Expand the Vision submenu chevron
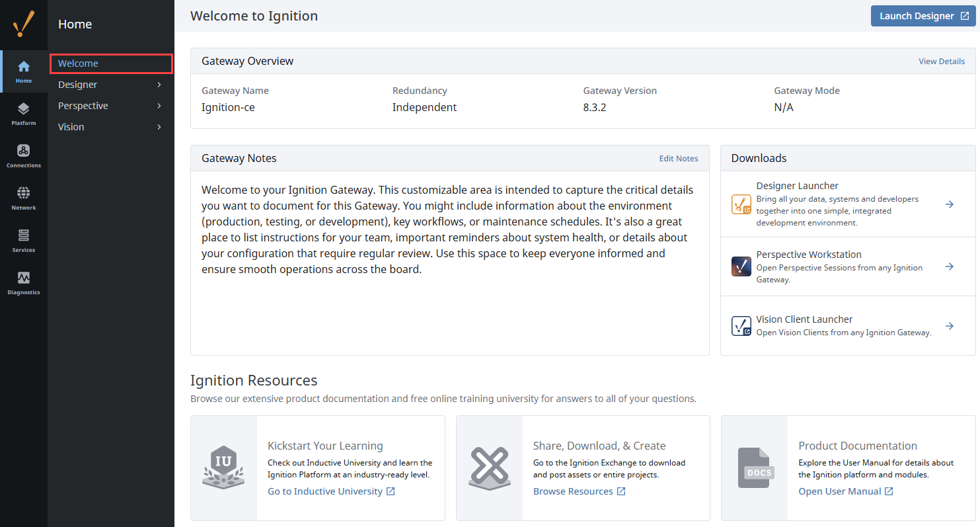Screen dimensions: 980x527 point(159,127)
